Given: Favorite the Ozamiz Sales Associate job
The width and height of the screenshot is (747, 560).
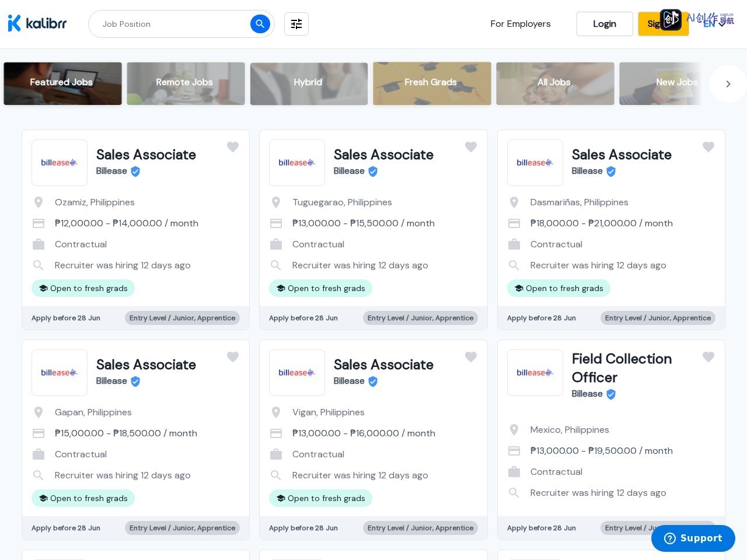Looking at the screenshot, I should point(233,147).
